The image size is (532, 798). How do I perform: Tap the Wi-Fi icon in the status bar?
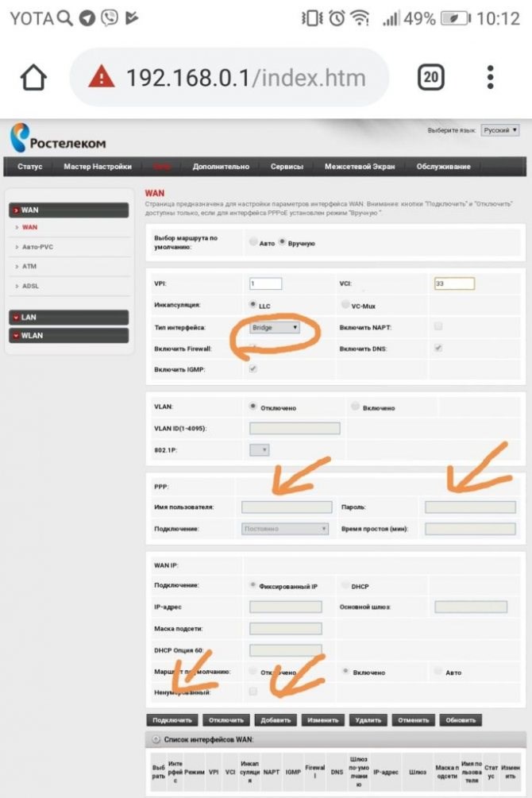[x=360, y=18]
